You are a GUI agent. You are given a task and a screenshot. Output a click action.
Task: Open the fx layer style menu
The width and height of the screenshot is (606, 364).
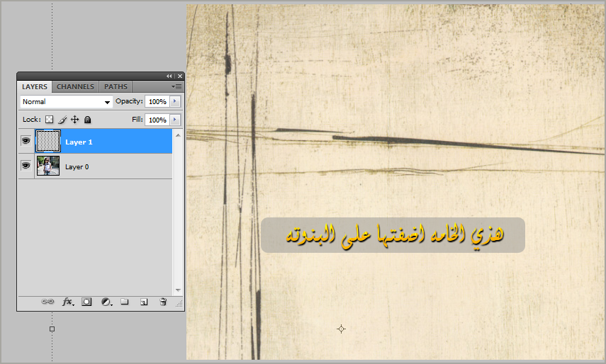67,302
